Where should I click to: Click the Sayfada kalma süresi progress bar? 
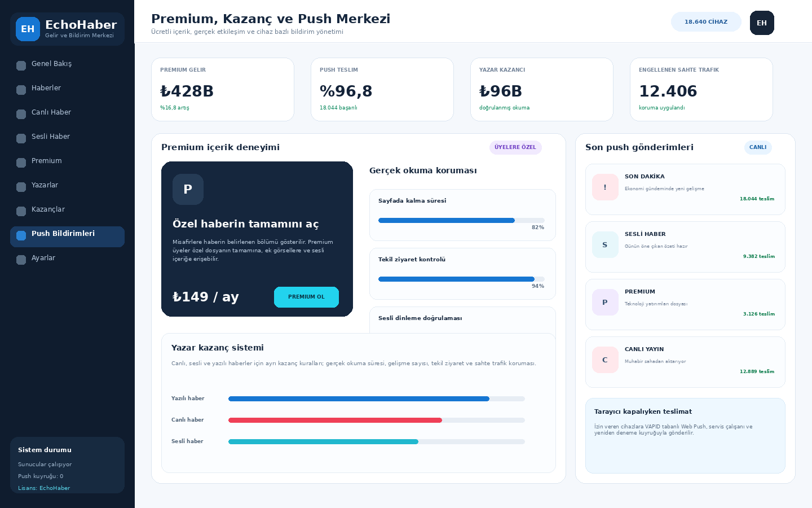(461, 220)
